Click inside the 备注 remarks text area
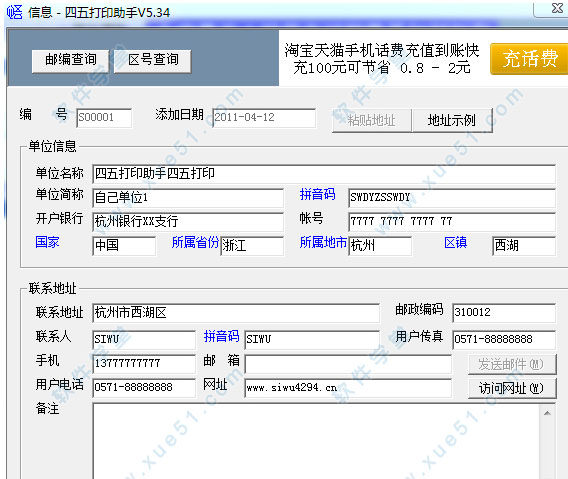The height and width of the screenshot is (479, 568). coord(316,441)
